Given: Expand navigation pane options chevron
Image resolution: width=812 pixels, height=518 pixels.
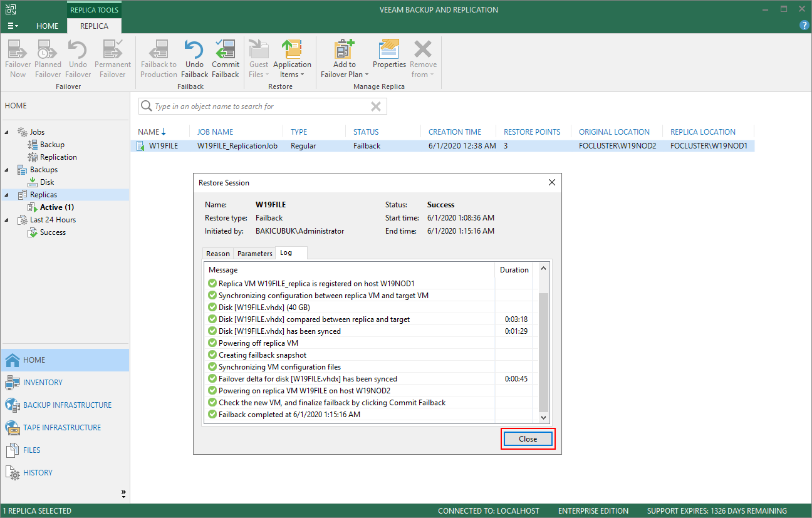Looking at the screenshot, I should pos(123,494).
